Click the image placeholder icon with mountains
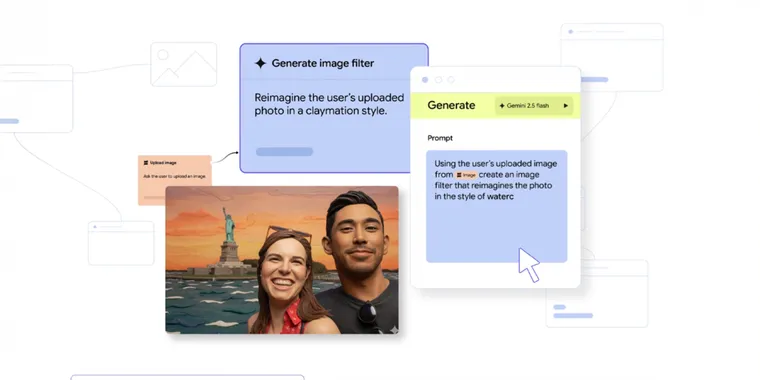 coord(183,64)
